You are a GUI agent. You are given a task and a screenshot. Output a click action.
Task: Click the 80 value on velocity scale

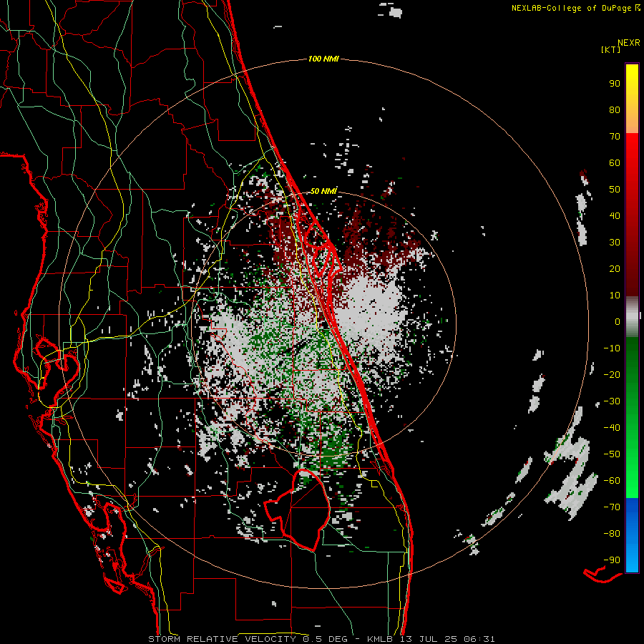click(615, 110)
